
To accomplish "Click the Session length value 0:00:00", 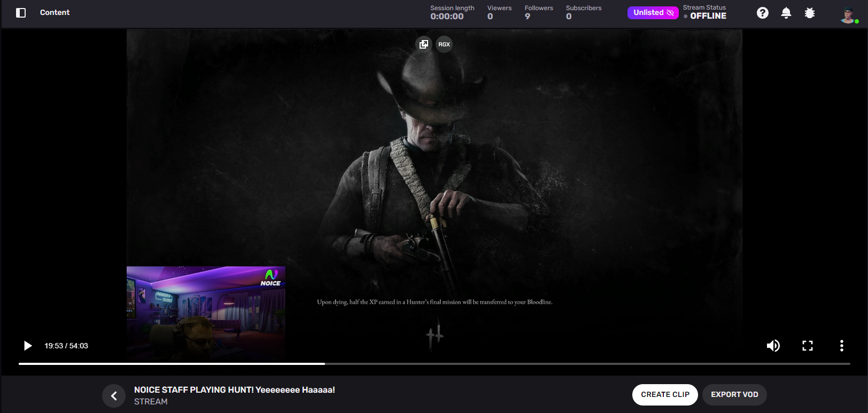I will point(447,17).
